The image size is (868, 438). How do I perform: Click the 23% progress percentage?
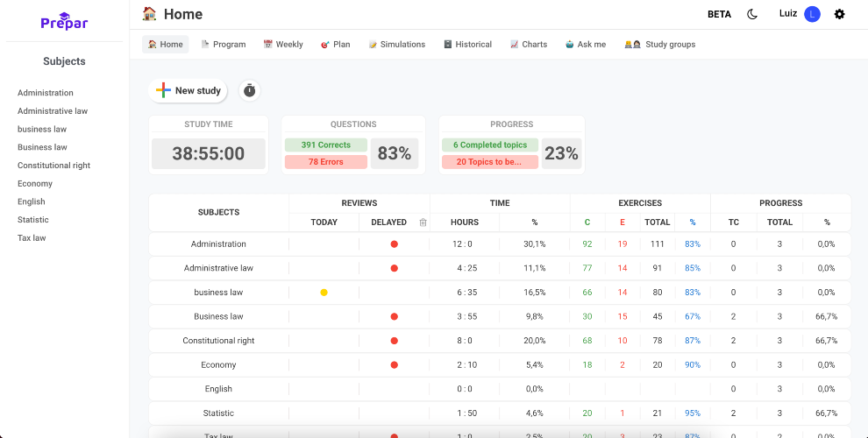pyautogui.click(x=561, y=154)
